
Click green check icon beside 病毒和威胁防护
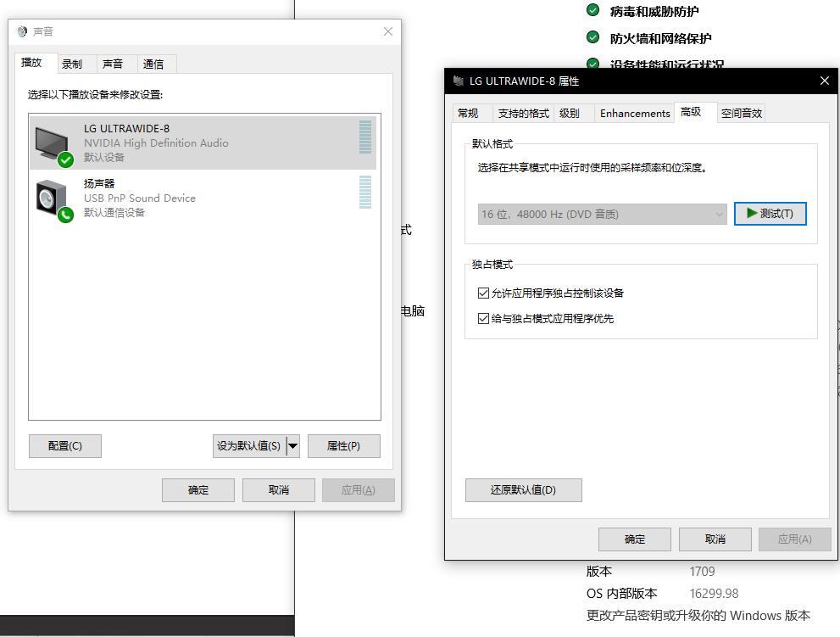(592, 10)
